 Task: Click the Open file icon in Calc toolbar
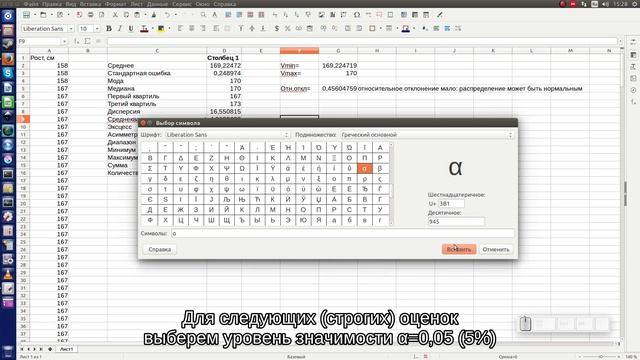pos(43,15)
